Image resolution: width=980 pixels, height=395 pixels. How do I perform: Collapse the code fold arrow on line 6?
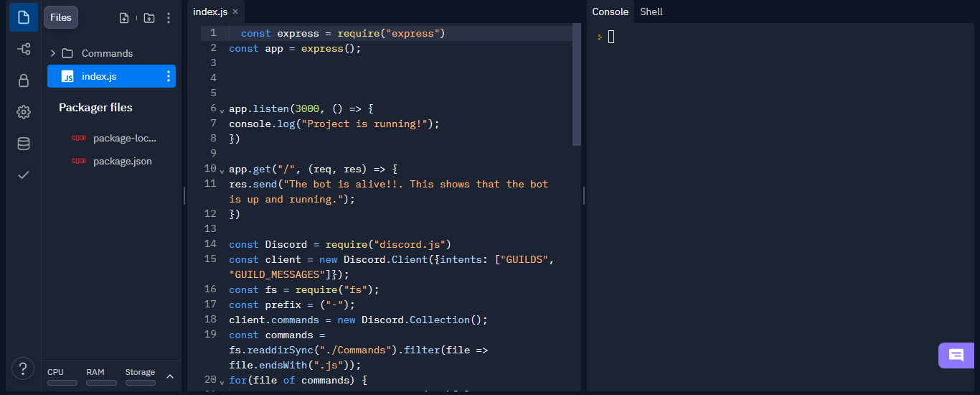click(222, 111)
